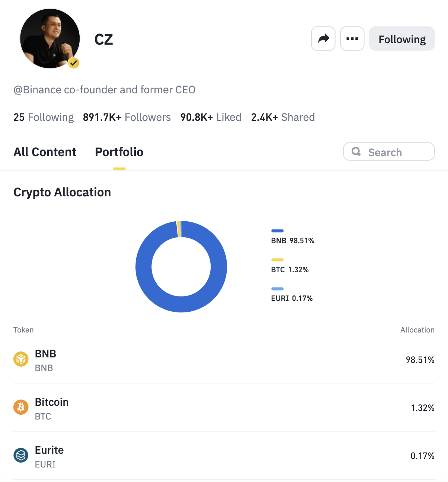Click the Bitcoin token icon

[x=21, y=407]
